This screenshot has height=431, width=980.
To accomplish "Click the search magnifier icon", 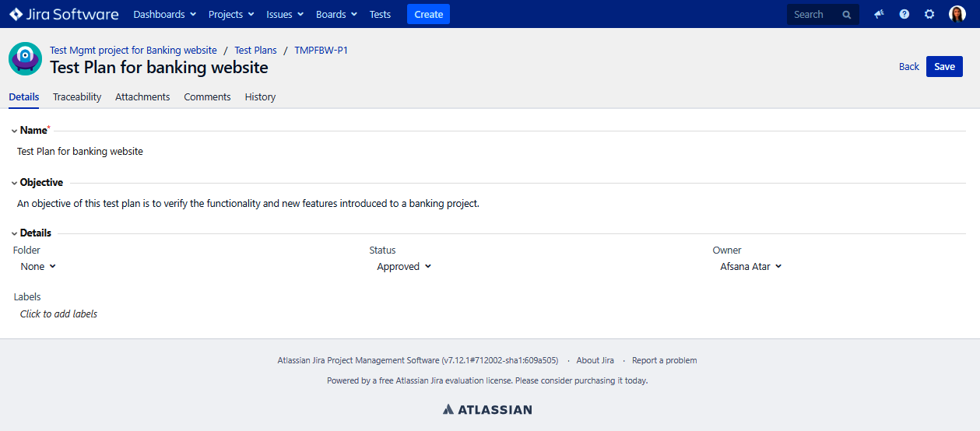I will click(847, 15).
